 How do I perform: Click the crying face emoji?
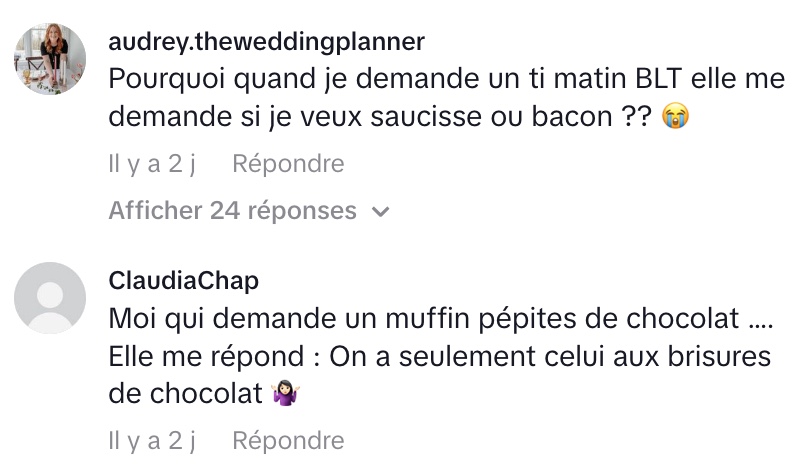(677, 117)
